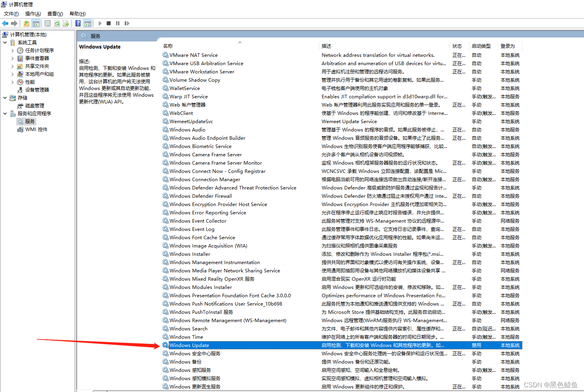This screenshot has width=584, height=392.
Task: Select Windows Installer service row
Action: coord(342,254)
